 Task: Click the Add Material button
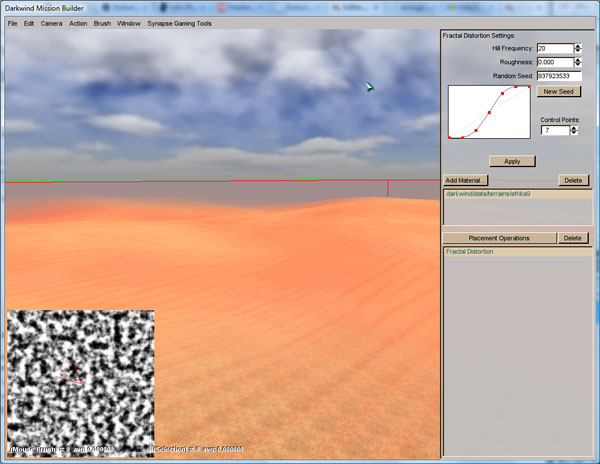click(465, 180)
